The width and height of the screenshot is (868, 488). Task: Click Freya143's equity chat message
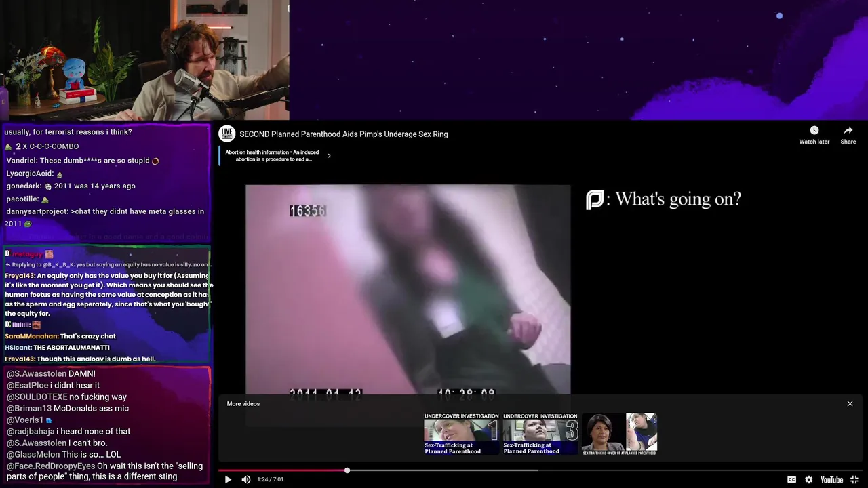click(x=108, y=295)
